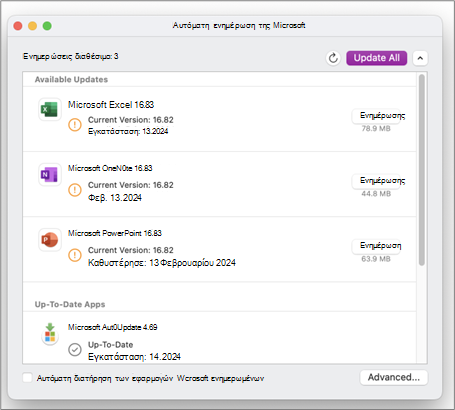Viewport: 455px width, 410px height.
Task: Click the 78.9 MB size label
Action: (x=376, y=129)
